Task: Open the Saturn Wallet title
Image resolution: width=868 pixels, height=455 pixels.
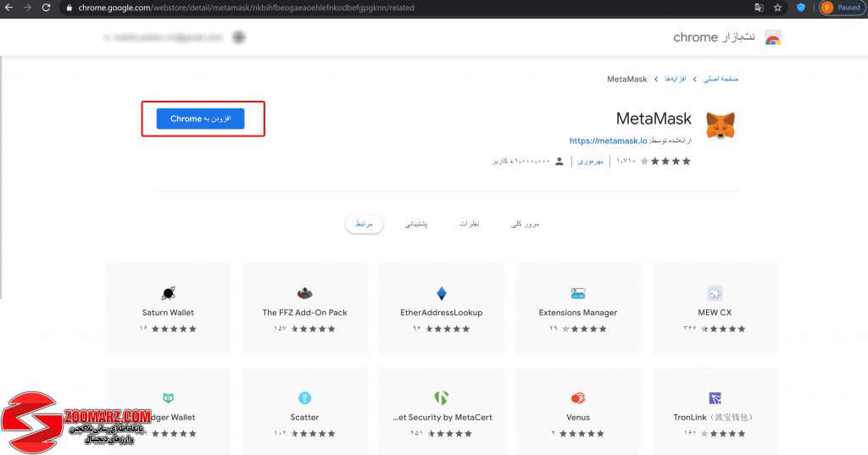Action: coord(168,312)
